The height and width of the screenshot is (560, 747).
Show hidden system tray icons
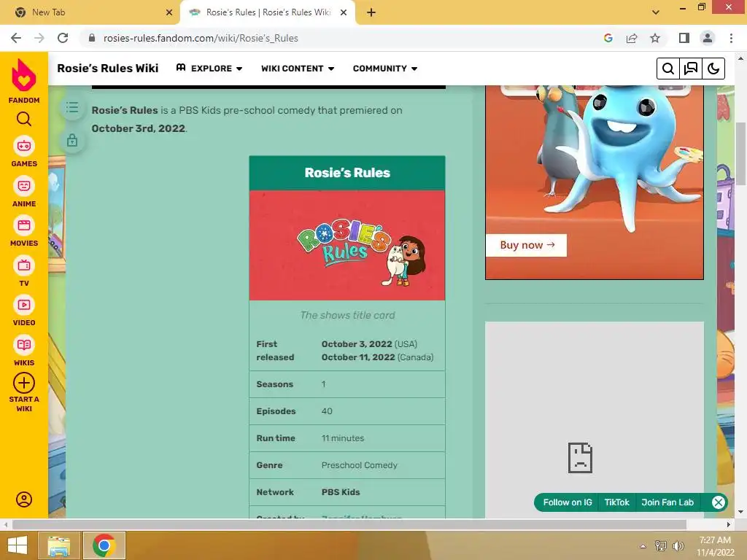pos(643,546)
